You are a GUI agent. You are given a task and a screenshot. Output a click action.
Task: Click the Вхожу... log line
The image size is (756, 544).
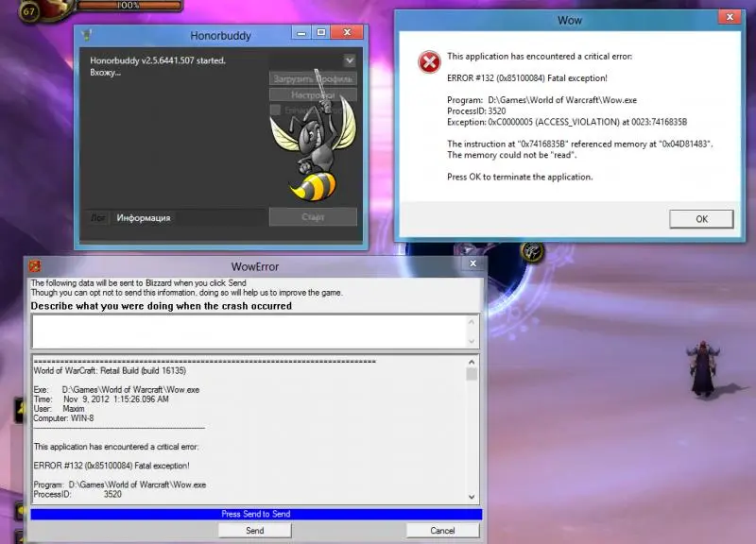pos(105,73)
